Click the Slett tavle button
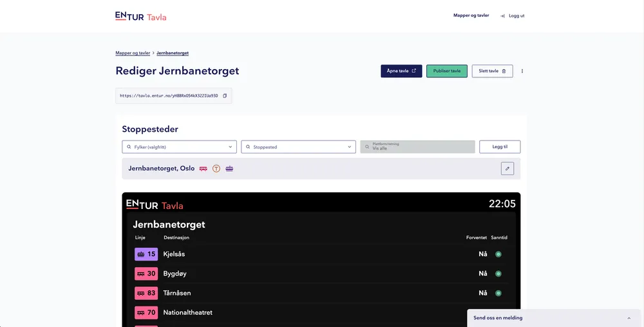 pyautogui.click(x=492, y=71)
